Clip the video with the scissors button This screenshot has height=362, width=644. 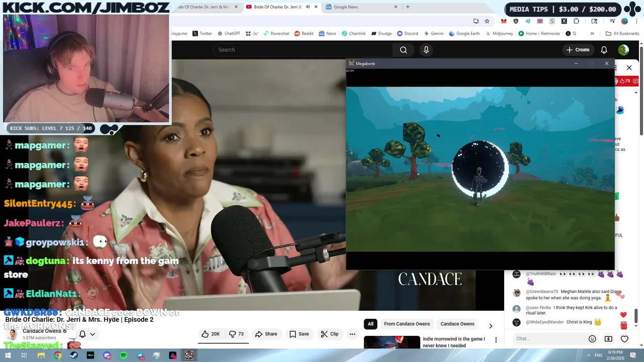click(330, 334)
